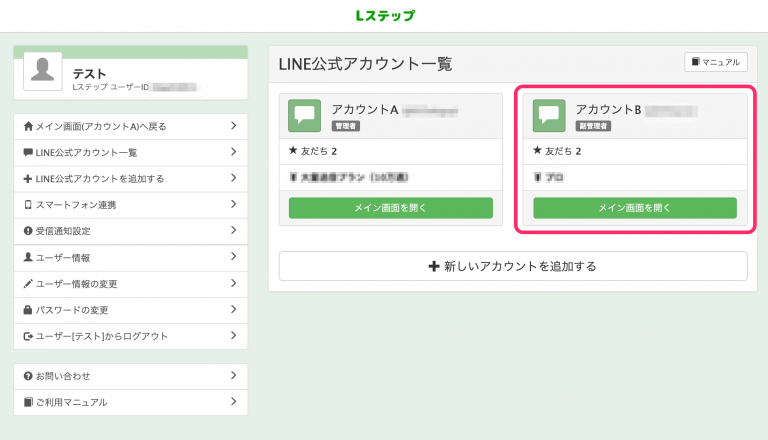Image resolution: width=768 pixels, height=440 pixels.
Task: Click 友だち 2 in アカウントB card
Action: [563, 151]
